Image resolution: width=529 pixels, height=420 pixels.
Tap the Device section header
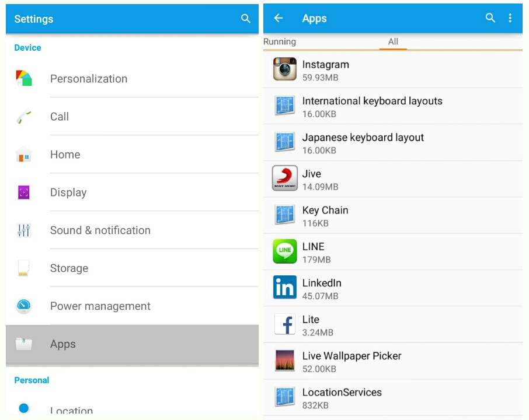click(x=27, y=47)
